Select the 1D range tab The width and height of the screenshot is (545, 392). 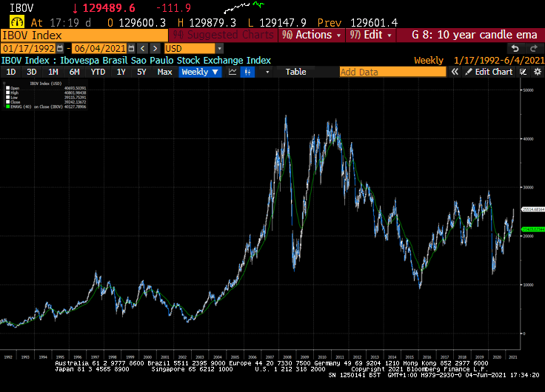coord(11,72)
